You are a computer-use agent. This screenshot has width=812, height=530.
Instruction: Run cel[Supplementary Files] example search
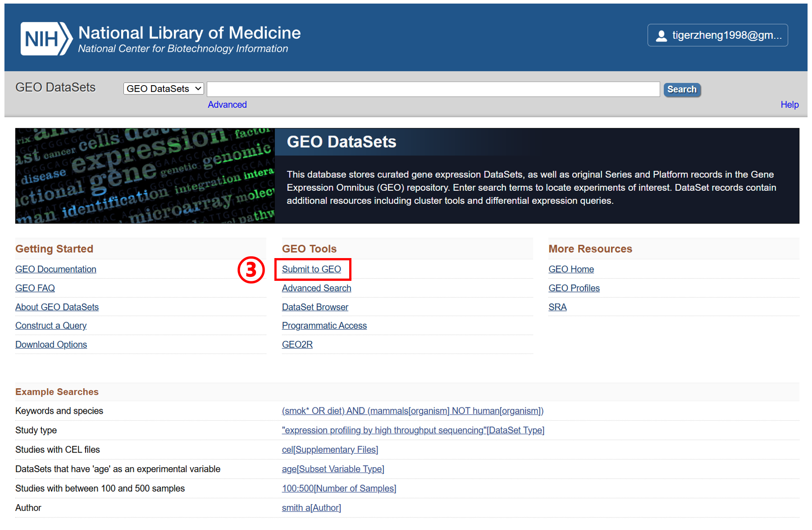click(x=330, y=450)
